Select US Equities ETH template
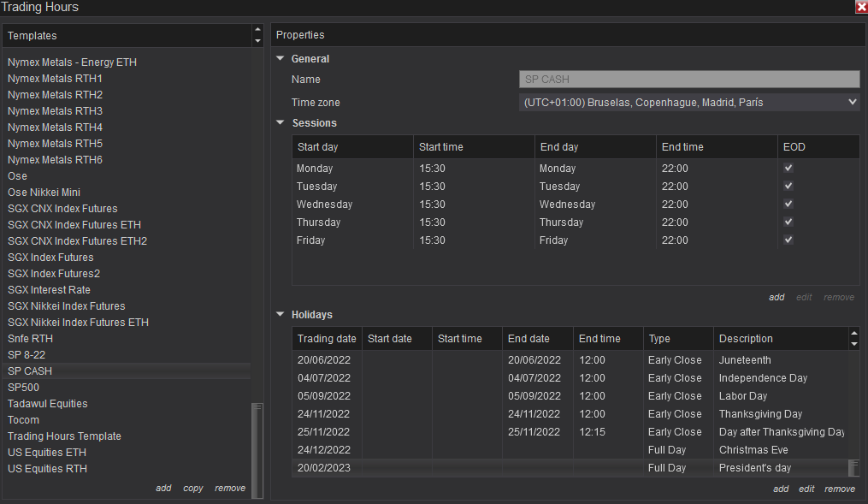Image resolution: width=868 pixels, height=504 pixels. (47, 453)
